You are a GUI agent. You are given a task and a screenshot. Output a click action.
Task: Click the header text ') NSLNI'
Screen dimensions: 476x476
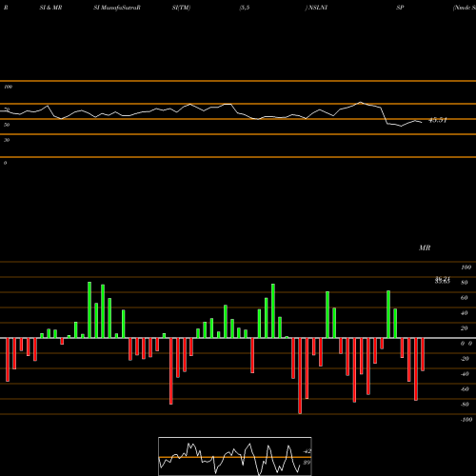point(316,8)
